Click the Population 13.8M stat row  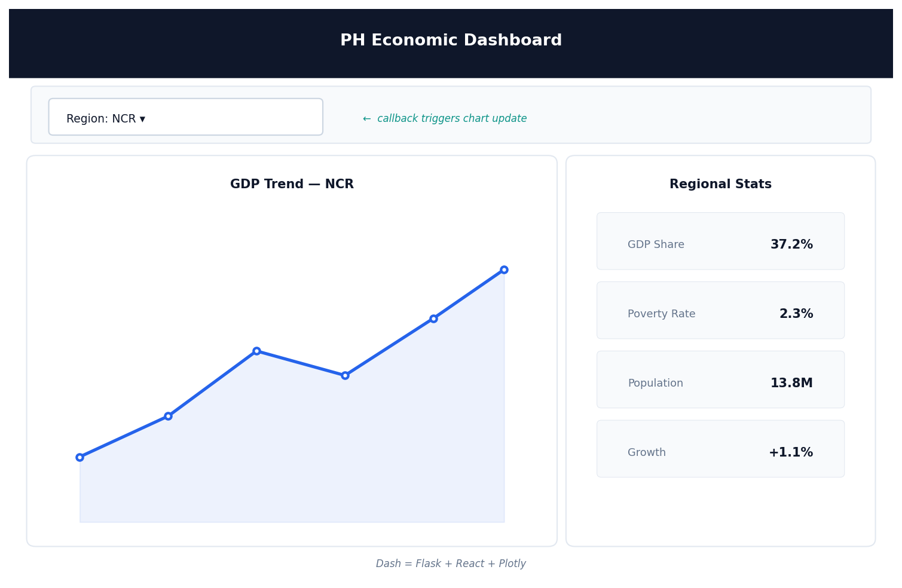[x=720, y=379]
